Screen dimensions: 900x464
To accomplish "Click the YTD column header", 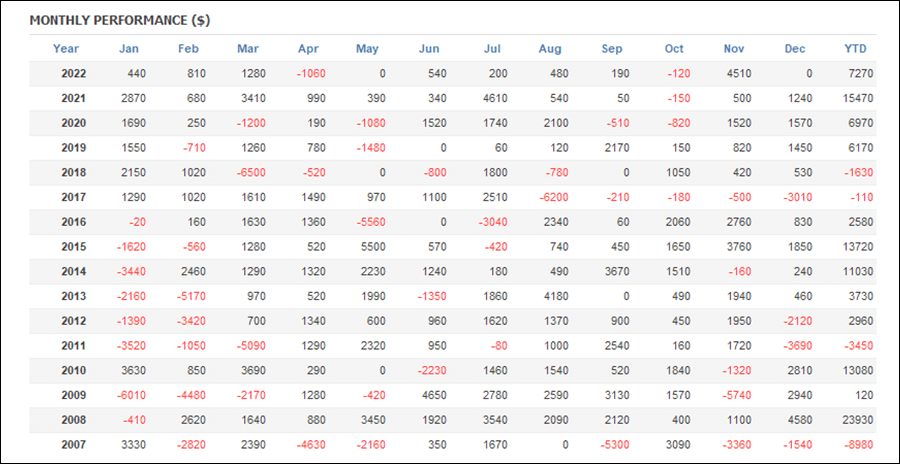I will 856,49.
